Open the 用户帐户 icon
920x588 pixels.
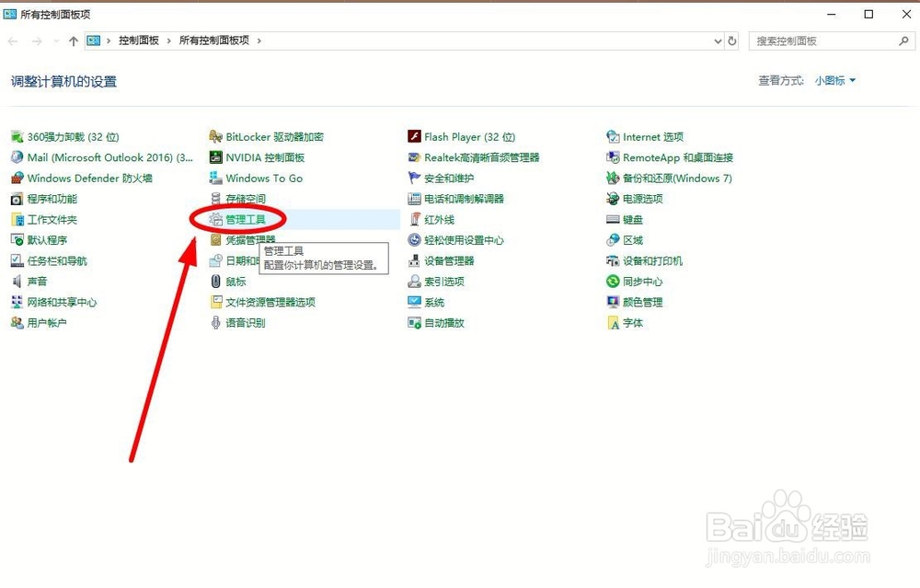click(x=17, y=323)
